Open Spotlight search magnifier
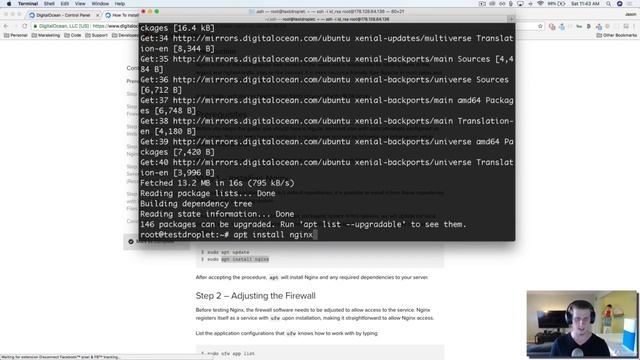Viewport: 640px width, 360px height. [x=609, y=4]
